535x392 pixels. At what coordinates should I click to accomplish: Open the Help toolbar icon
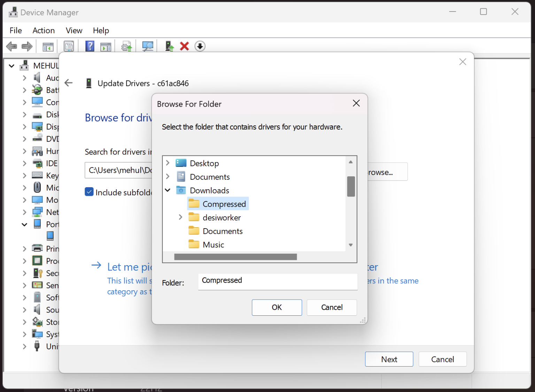coord(90,46)
